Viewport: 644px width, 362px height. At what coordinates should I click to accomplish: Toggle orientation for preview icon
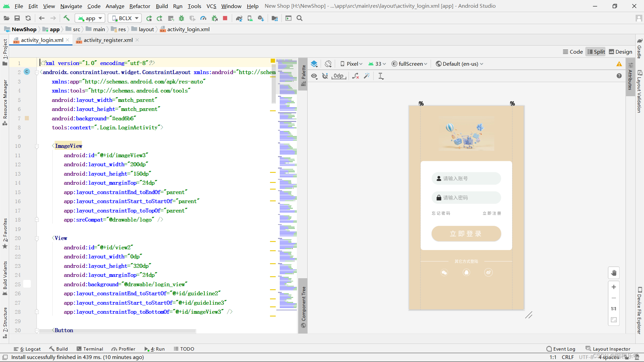pos(328,64)
